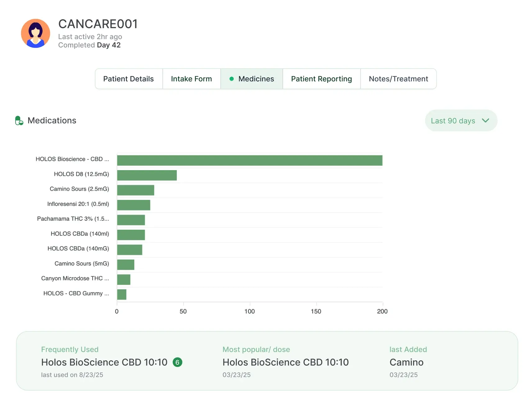The image size is (532, 406).
Task: Click the 'Camino Sours (2.5mG)' axis label
Action: [79, 189]
